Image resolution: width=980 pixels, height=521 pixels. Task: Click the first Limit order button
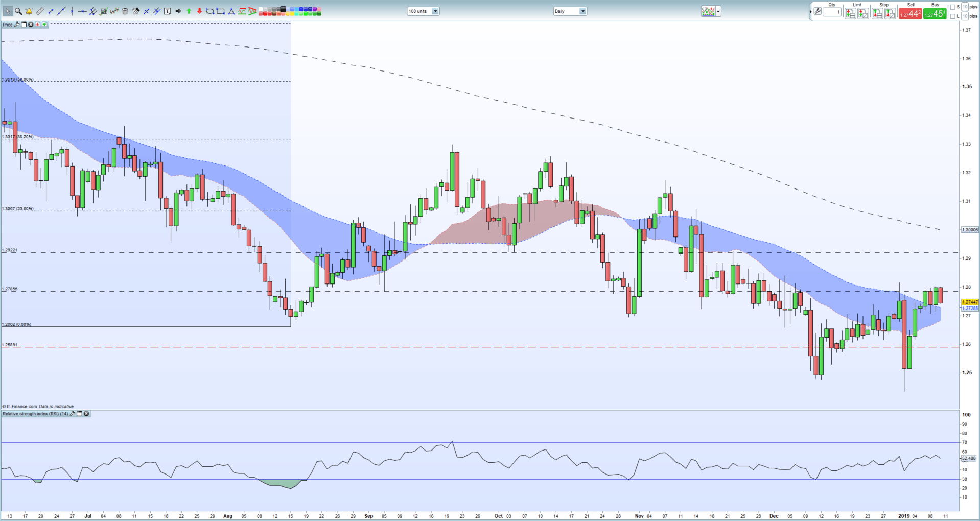pyautogui.click(x=850, y=13)
